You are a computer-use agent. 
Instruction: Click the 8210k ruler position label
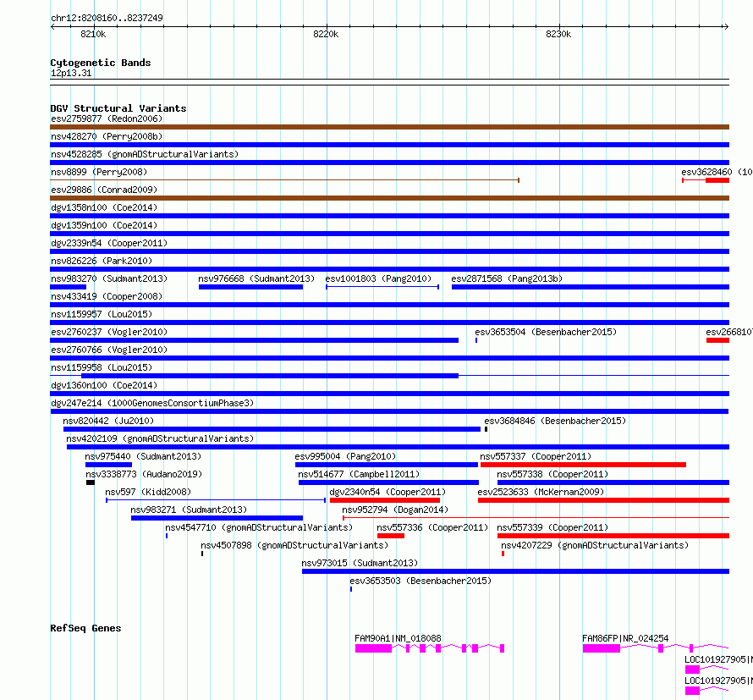click(93, 34)
